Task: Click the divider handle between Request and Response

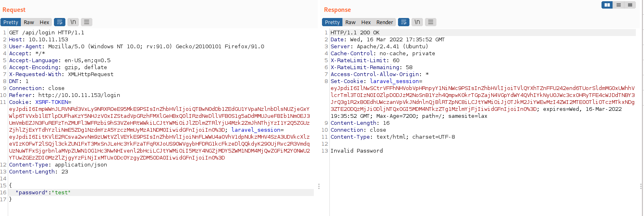Action: click(x=319, y=186)
